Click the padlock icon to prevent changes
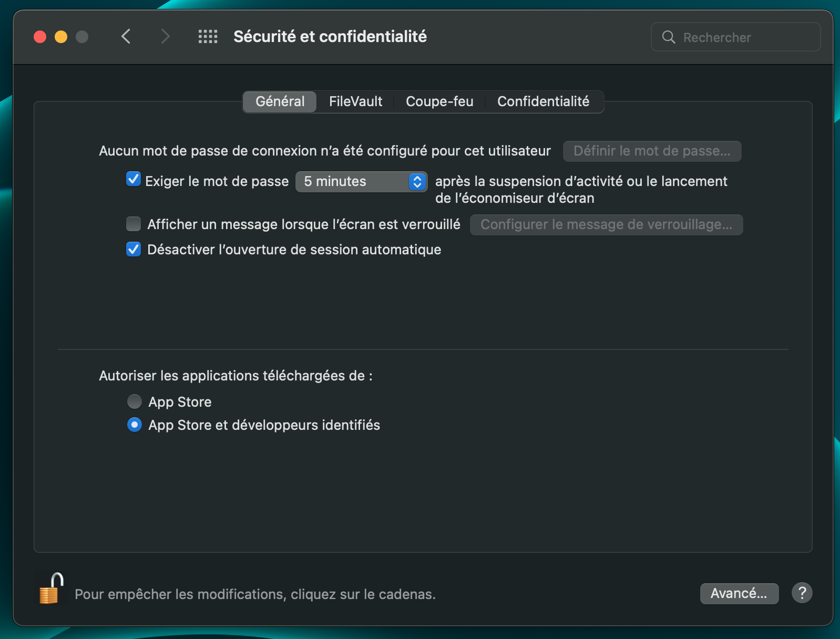840x639 pixels. [x=52, y=589]
